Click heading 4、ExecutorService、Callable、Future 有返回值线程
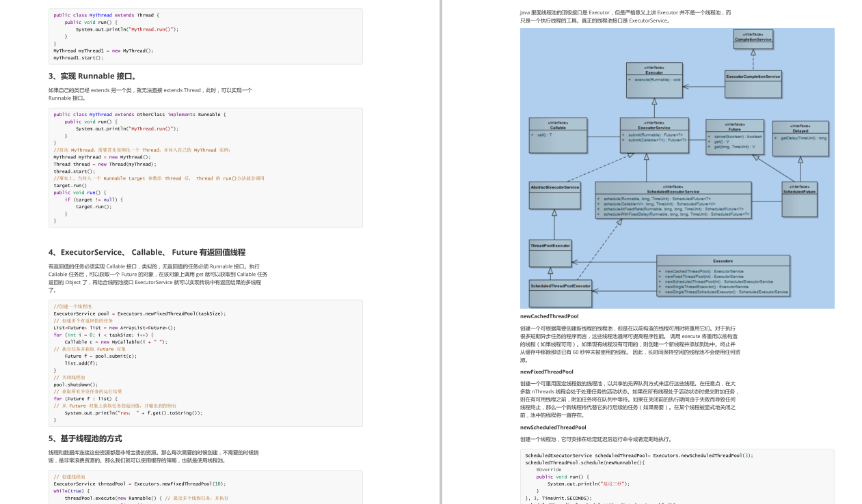862x504 pixels. point(150,252)
